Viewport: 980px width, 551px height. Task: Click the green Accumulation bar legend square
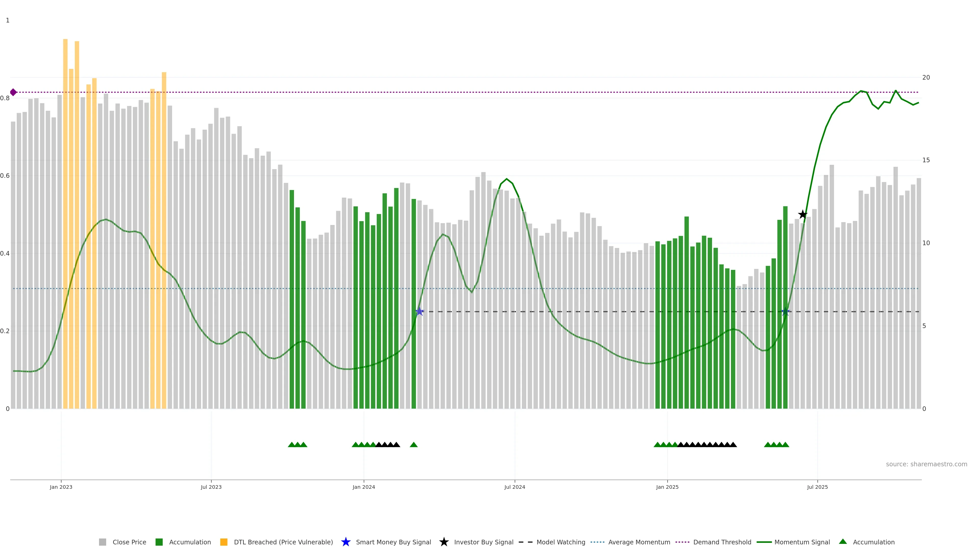[x=159, y=542]
